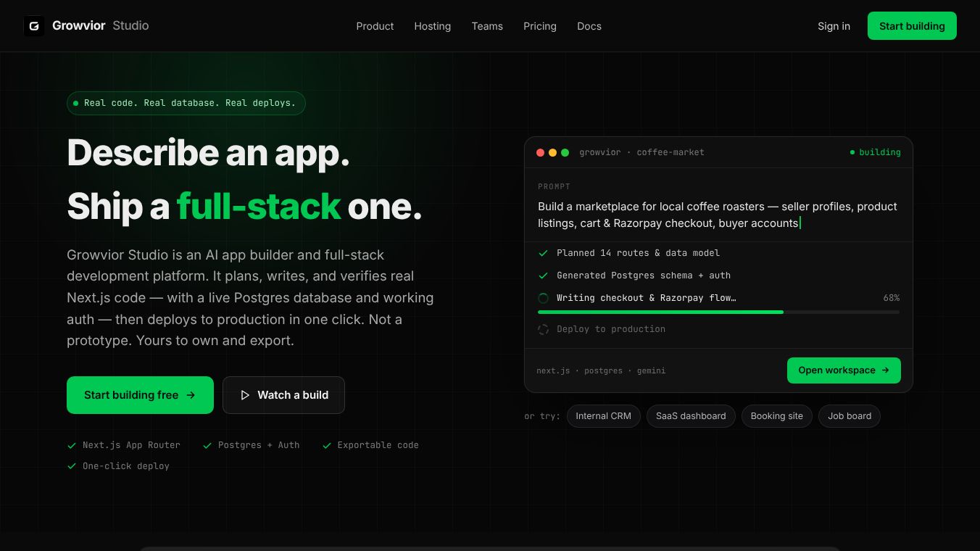This screenshot has width=980, height=551.
Task: Select the Internal CRM suggestion chip
Action: pyautogui.click(x=604, y=416)
